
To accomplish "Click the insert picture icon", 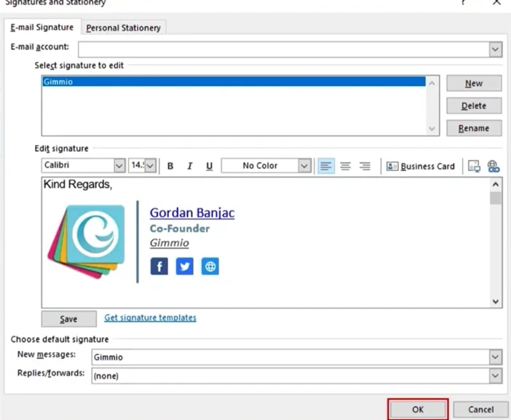I will pos(474,166).
